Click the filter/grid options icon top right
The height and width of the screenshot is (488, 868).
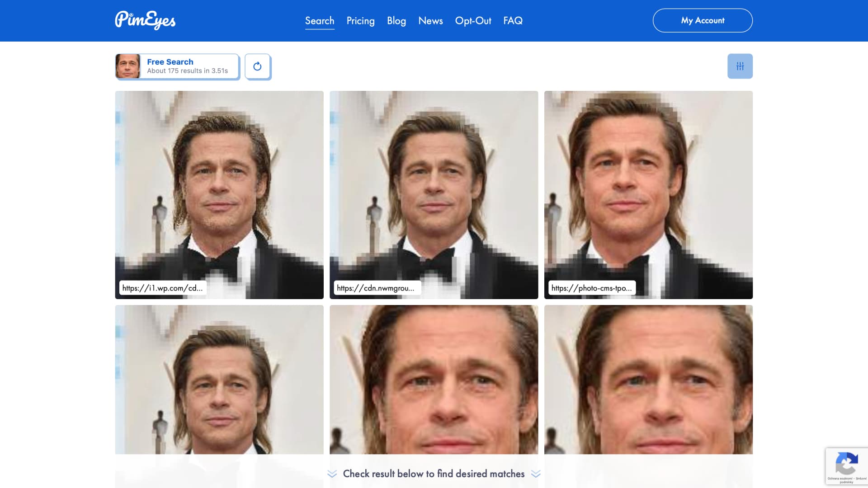click(740, 66)
